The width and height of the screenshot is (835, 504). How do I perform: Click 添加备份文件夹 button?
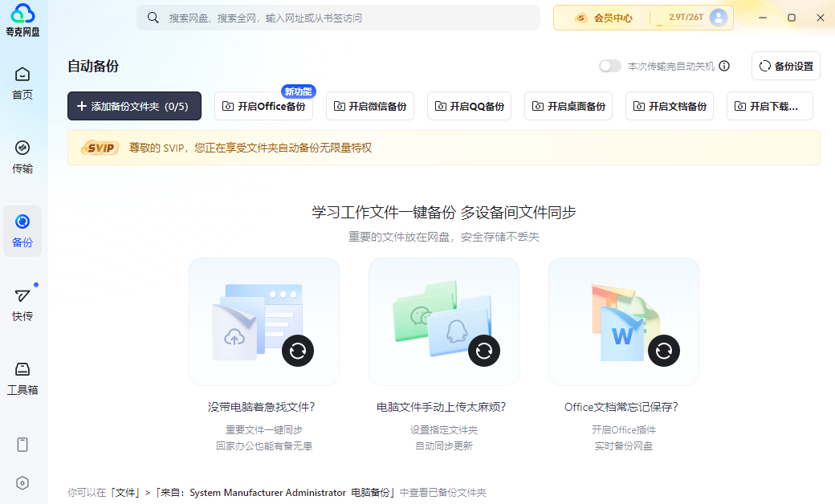[134, 106]
